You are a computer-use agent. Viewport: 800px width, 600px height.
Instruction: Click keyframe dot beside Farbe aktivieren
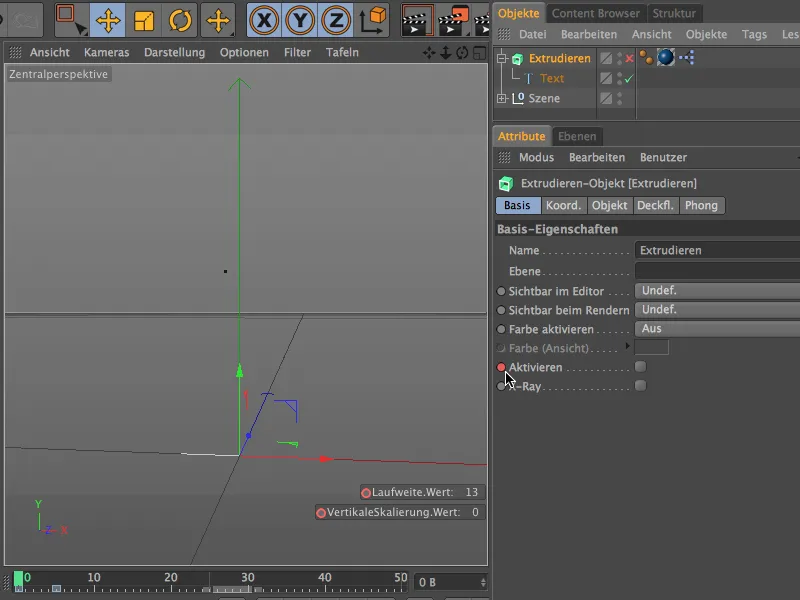(x=501, y=330)
